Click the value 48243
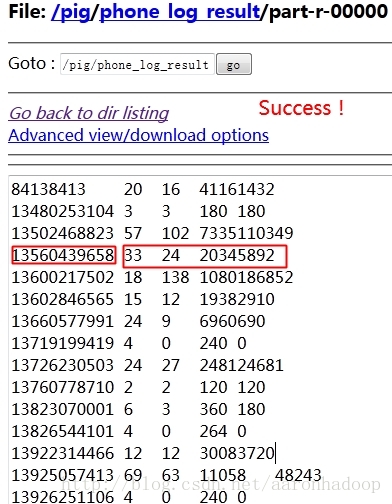392x504 pixels. point(298,475)
